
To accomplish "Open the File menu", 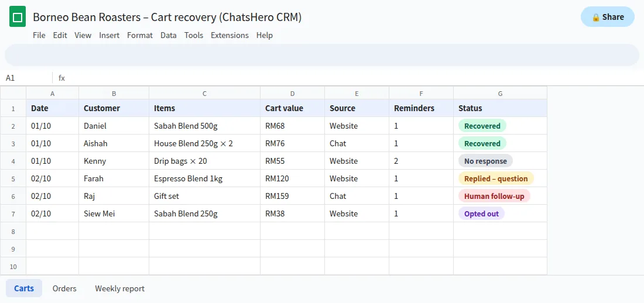I will click(39, 35).
